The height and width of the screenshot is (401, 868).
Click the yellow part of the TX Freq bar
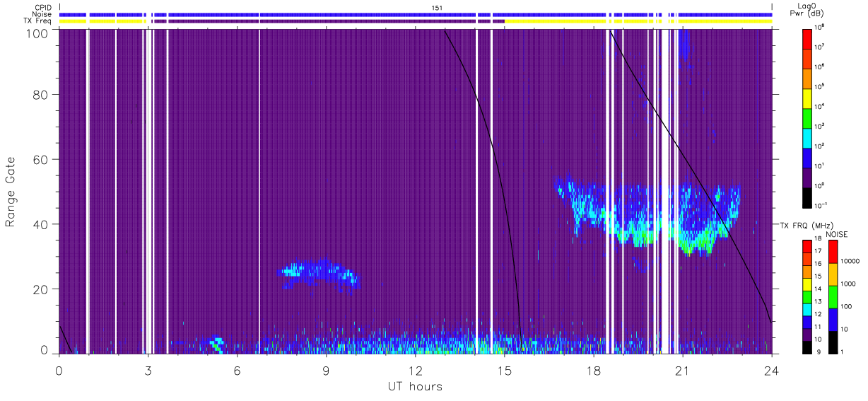[638, 21]
